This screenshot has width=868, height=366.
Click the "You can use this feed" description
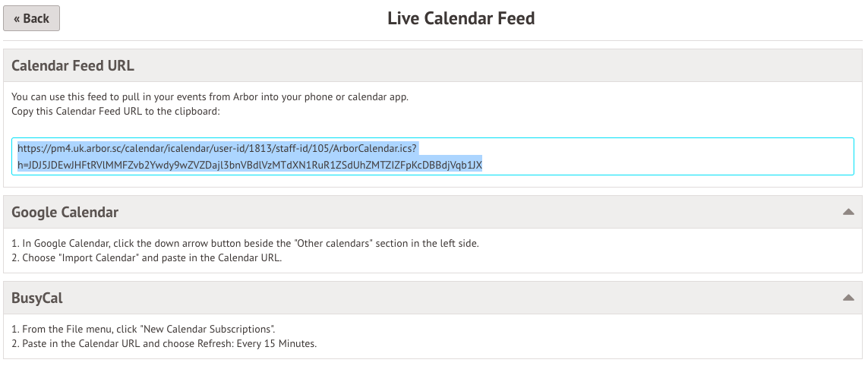(x=210, y=97)
